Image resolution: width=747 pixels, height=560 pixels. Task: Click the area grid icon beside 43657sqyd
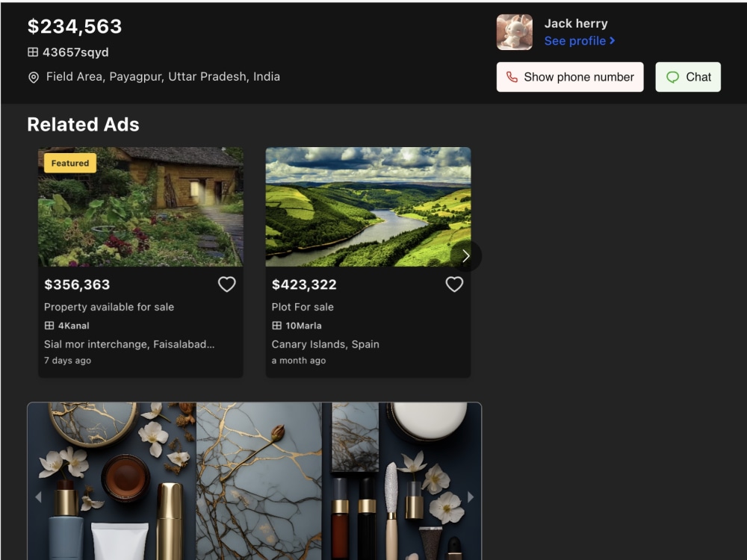(33, 52)
